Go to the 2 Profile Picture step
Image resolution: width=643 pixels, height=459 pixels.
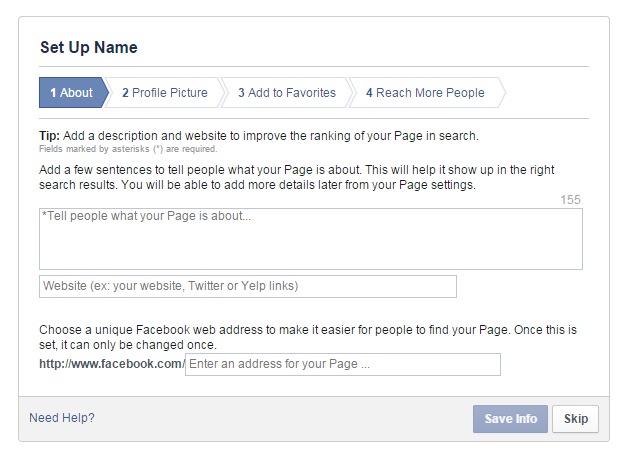(x=165, y=93)
